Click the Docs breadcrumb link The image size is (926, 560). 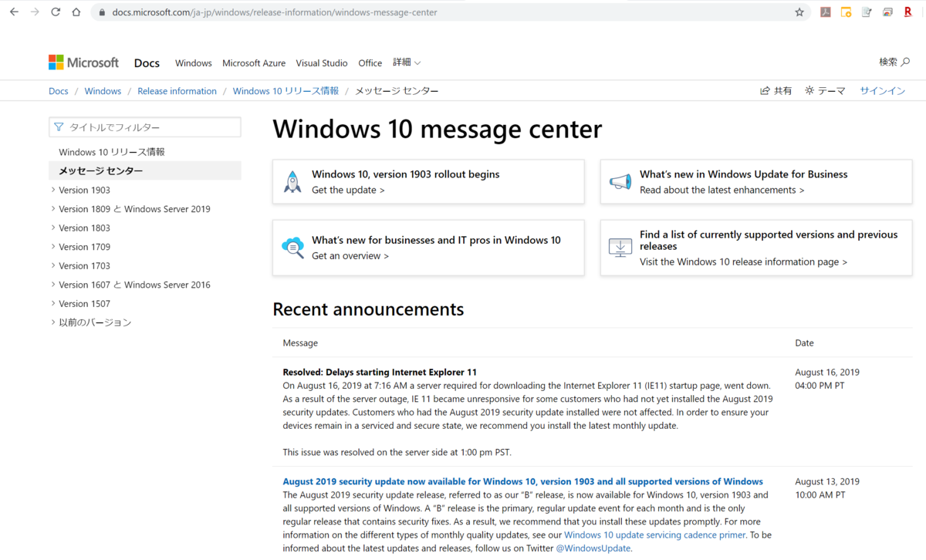(x=59, y=91)
